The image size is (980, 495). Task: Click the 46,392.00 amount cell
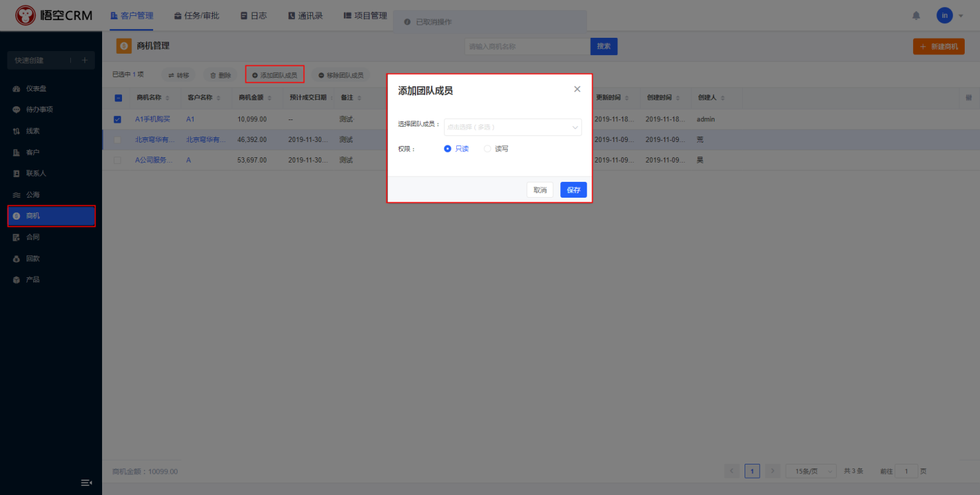252,140
